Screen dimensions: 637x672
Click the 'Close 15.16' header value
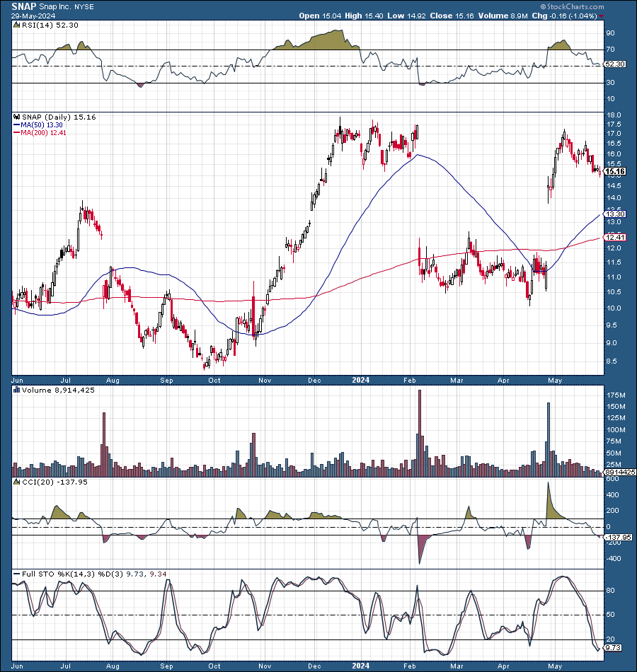[452, 16]
